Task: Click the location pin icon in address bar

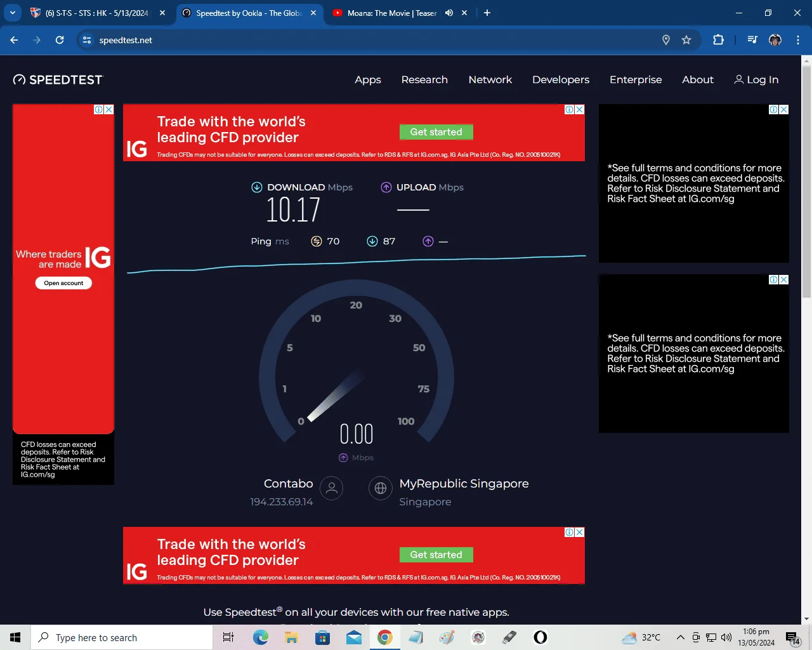Action: tap(666, 40)
